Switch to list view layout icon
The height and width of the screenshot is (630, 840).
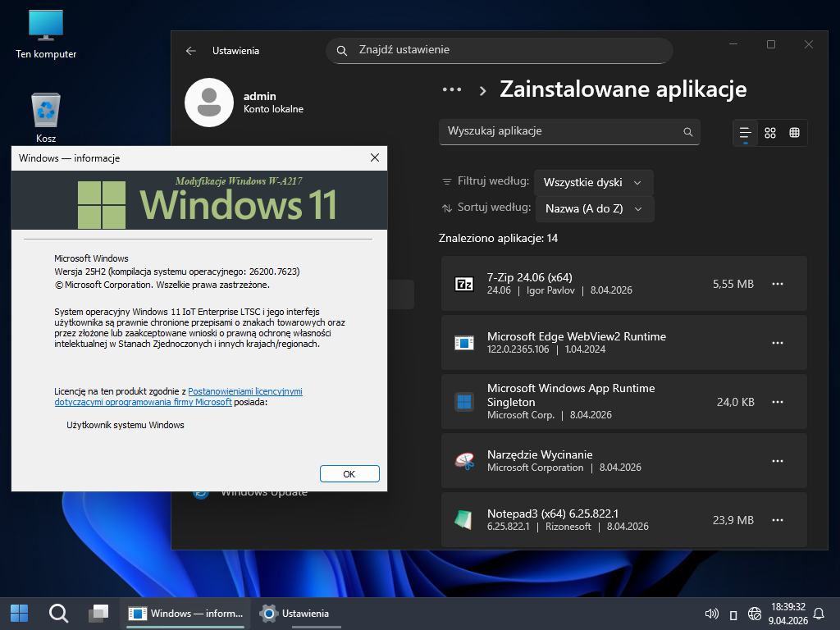tap(745, 133)
